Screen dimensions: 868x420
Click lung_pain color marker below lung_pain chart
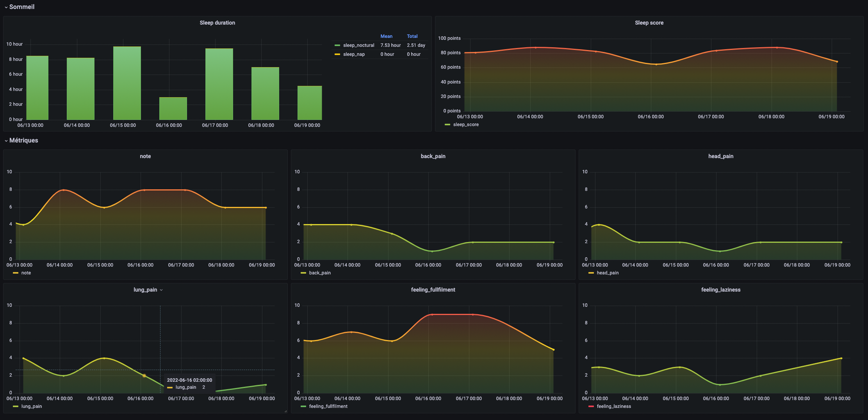tap(16, 406)
